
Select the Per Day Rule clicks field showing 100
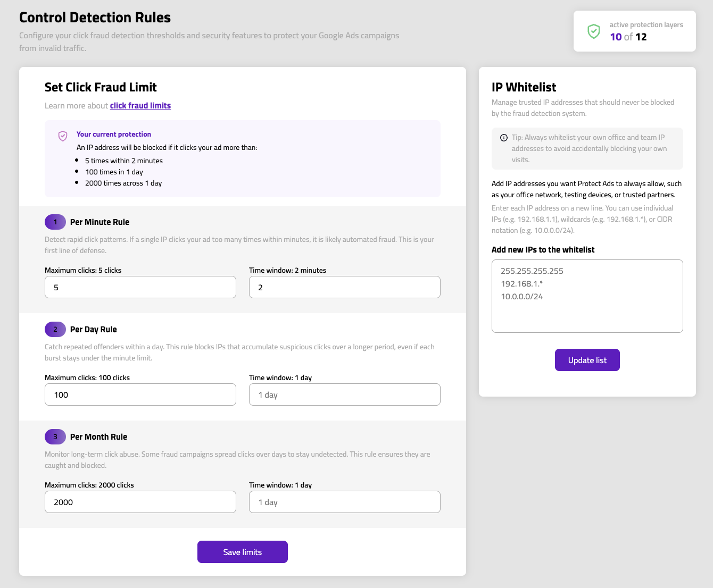(x=140, y=394)
